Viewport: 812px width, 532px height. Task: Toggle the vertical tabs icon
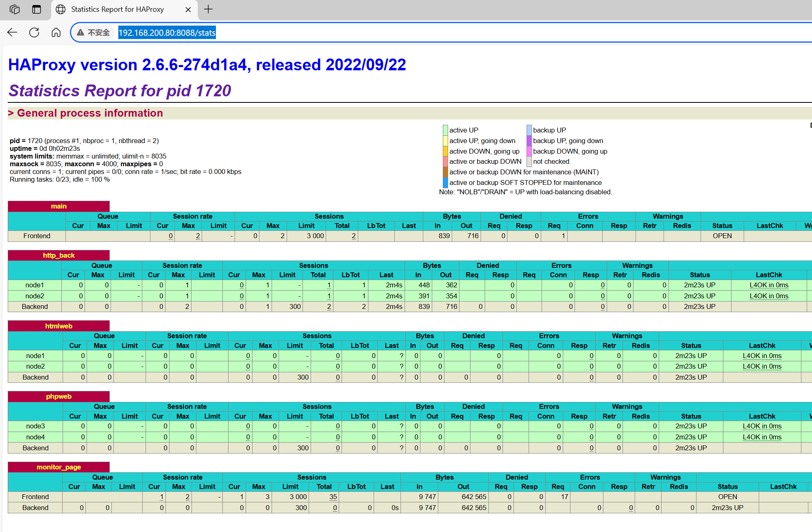pos(37,9)
